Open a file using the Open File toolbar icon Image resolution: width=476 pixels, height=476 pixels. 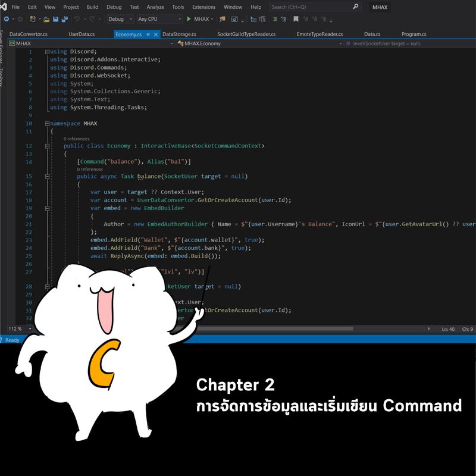[48, 19]
